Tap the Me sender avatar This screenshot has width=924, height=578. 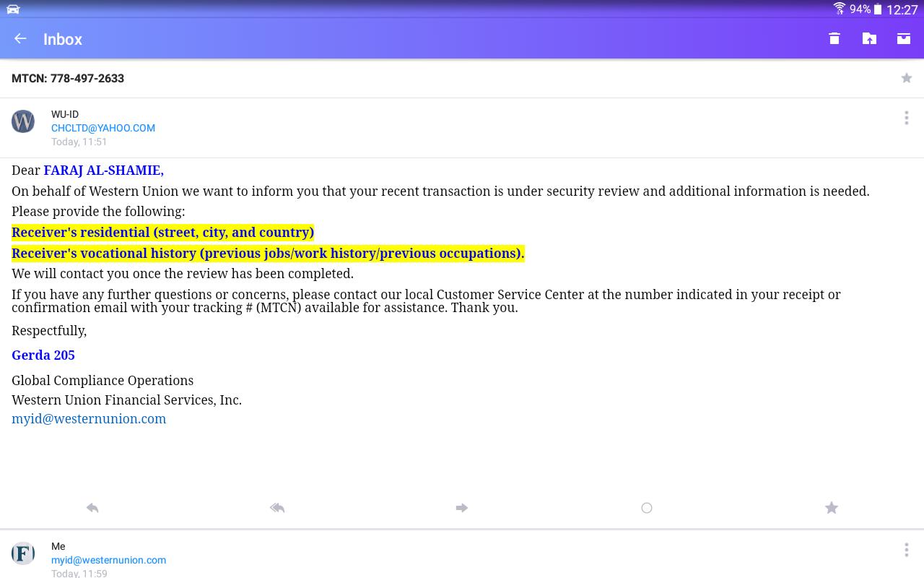[x=23, y=553]
